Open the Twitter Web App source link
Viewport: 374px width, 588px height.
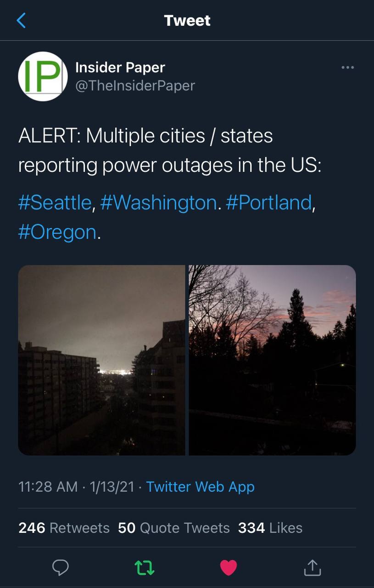click(x=200, y=486)
